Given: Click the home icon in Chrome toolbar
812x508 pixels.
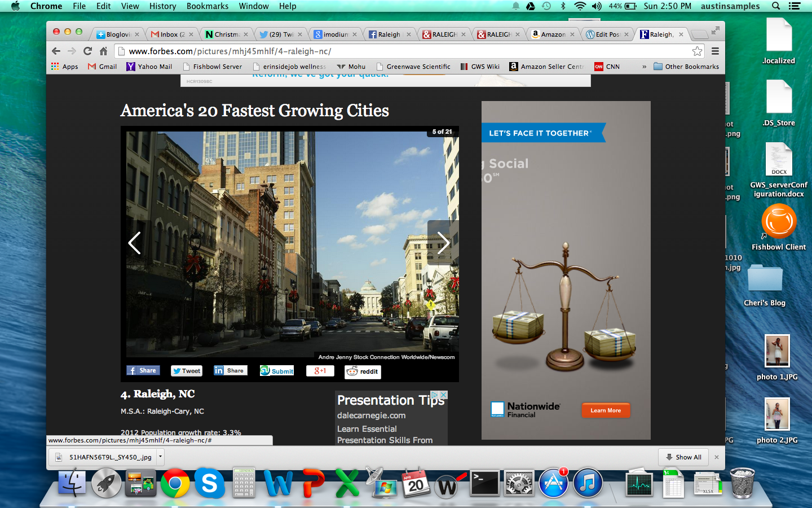Looking at the screenshot, I should (103, 51).
